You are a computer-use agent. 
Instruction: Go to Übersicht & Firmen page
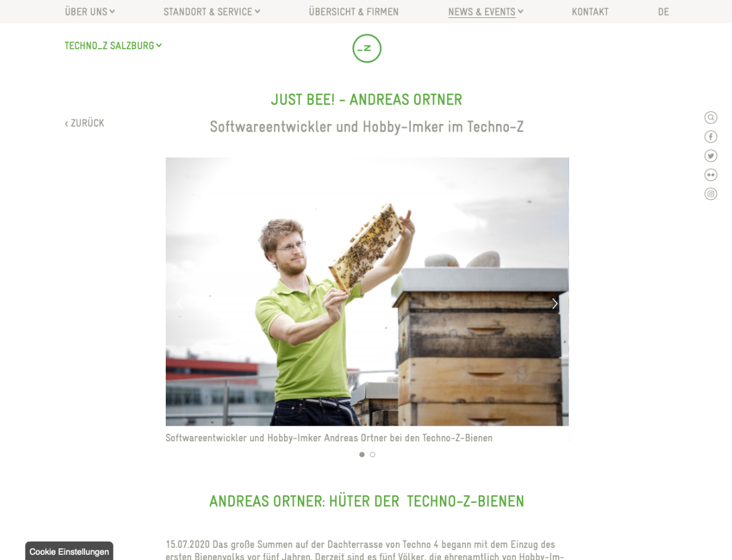(354, 12)
